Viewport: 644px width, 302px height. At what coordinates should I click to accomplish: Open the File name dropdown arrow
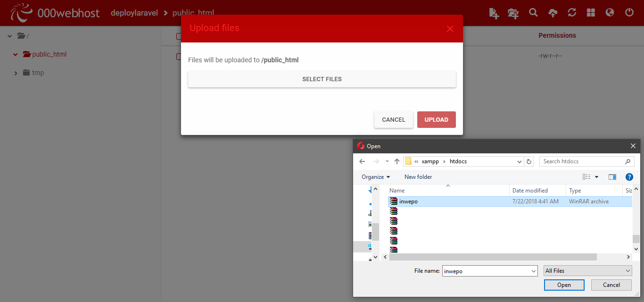coord(534,271)
